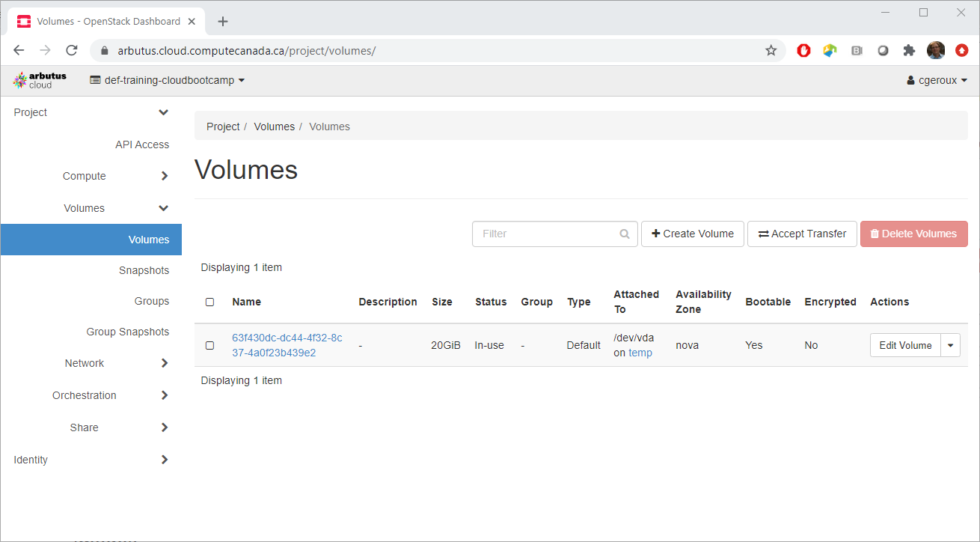Click the Description column header
The height and width of the screenshot is (542, 980).
click(x=388, y=302)
